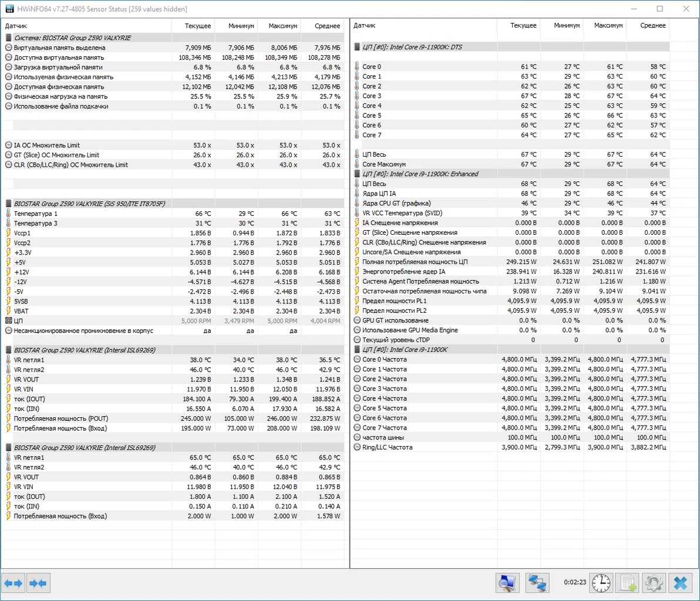Click the 4,004 RPM average fan value
Viewport: 700px width, 601px height.
[325, 321]
